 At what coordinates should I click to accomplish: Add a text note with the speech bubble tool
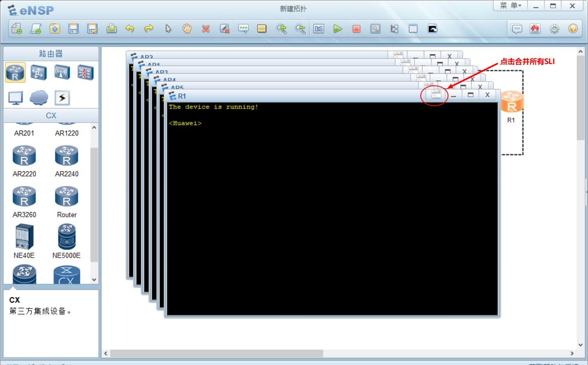point(243,29)
